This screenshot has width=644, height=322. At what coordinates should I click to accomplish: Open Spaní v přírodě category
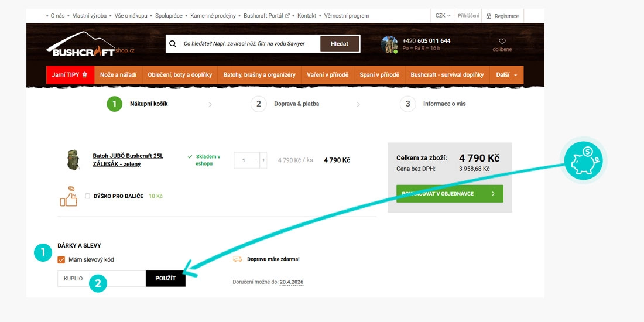(x=379, y=75)
